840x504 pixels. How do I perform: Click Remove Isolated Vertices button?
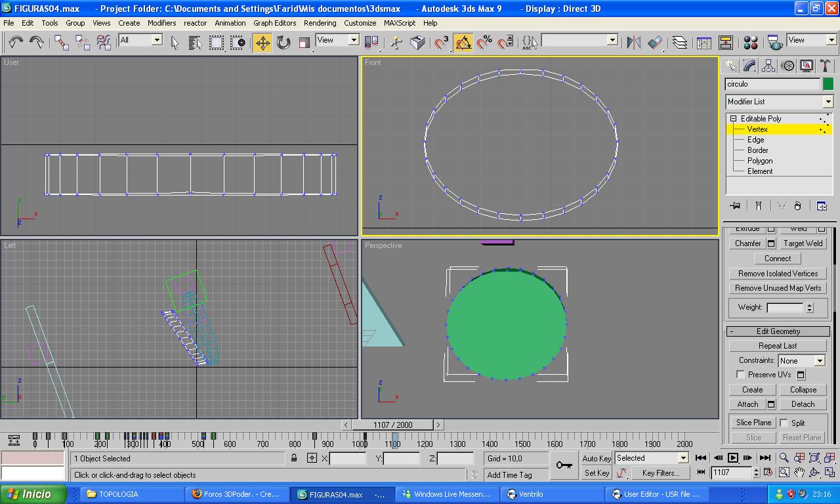(778, 274)
